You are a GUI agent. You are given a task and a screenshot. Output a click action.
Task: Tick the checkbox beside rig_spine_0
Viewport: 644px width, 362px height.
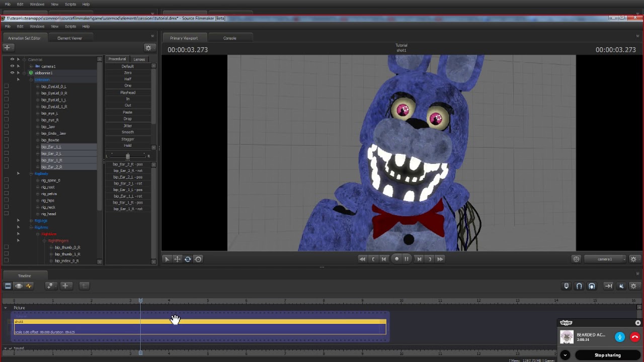pos(6,180)
